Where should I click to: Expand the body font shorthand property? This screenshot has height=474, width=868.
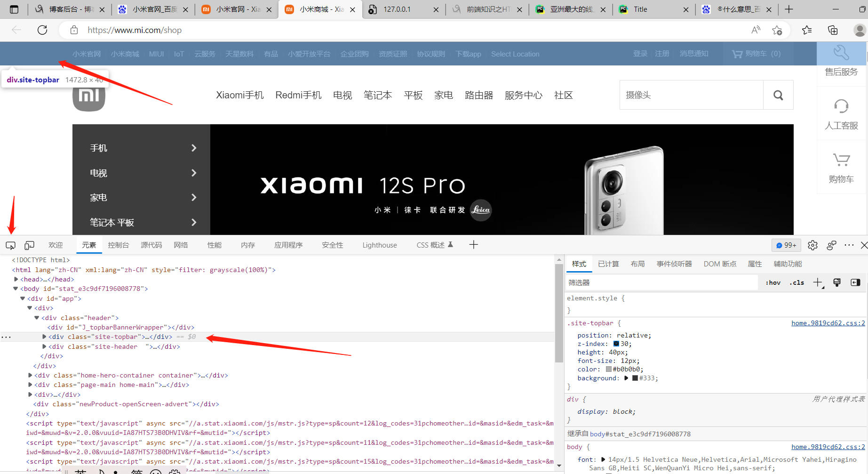click(603, 459)
